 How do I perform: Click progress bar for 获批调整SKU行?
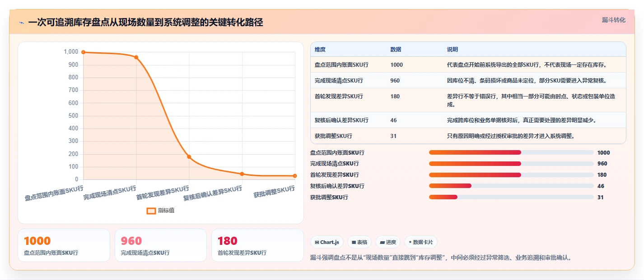pos(511,197)
